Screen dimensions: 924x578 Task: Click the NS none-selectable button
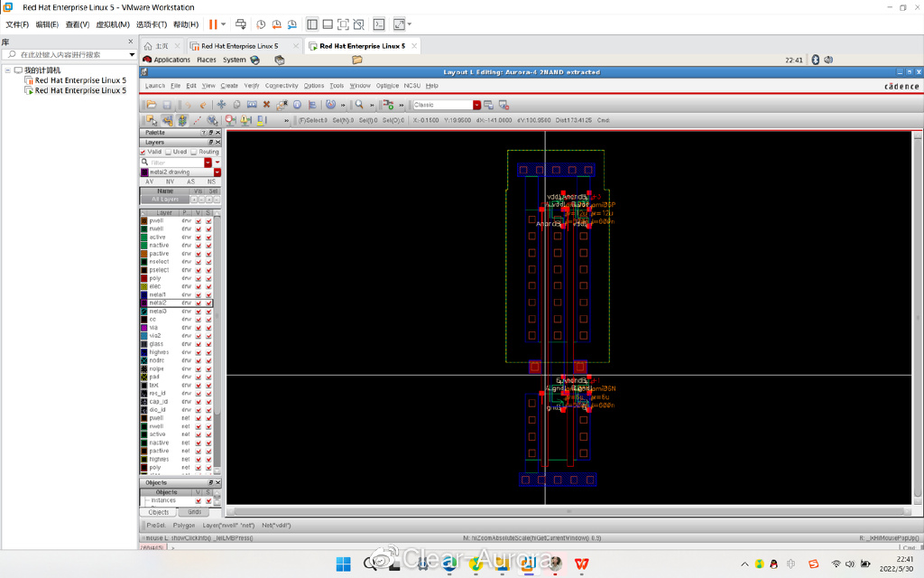click(211, 182)
